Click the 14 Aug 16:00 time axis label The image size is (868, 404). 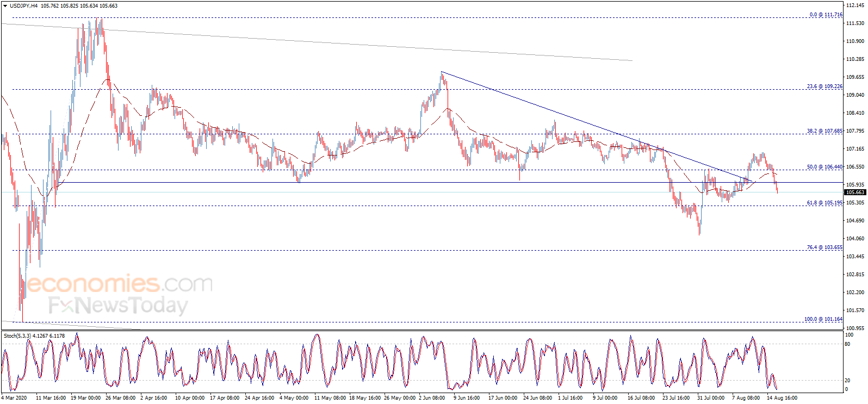click(782, 398)
